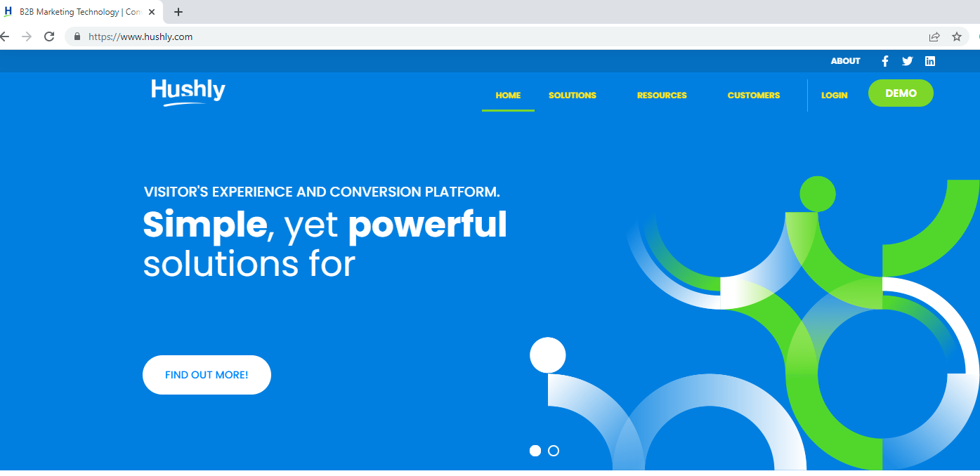Go to the Home navigation item
Viewport: 980px width, 476px height.
click(508, 95)
